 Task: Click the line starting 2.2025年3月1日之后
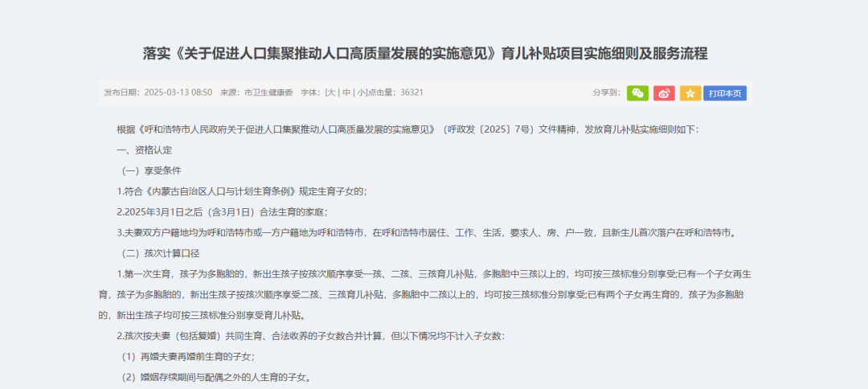tap(222, 212)
